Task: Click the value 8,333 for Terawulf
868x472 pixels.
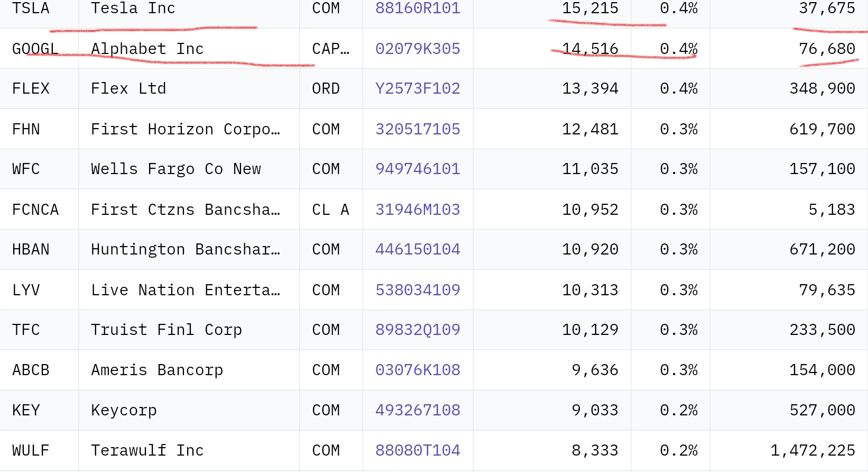Action: (595, 450)
